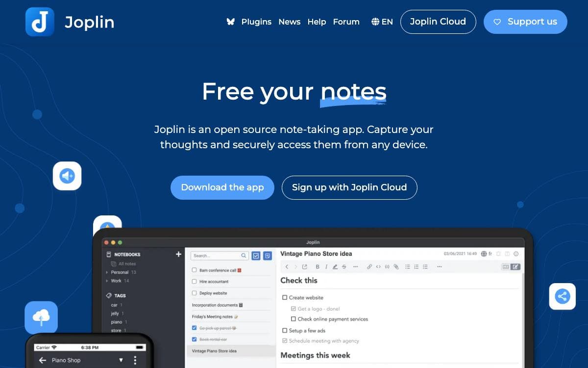This screenshot has height=368, width=588.
Task: Check the 'Deploy website' to-do
Action: 194,293
